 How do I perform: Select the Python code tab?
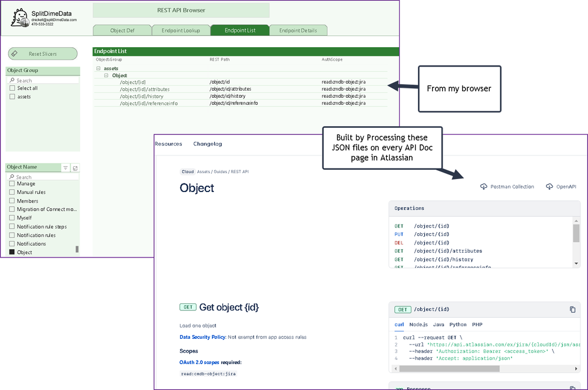tap(458, 325)
